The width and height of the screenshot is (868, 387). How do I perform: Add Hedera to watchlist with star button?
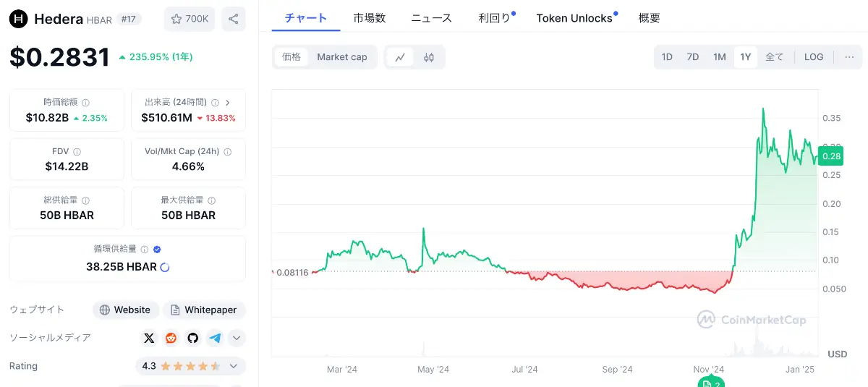pyautogui.click(x=190, y=19)
